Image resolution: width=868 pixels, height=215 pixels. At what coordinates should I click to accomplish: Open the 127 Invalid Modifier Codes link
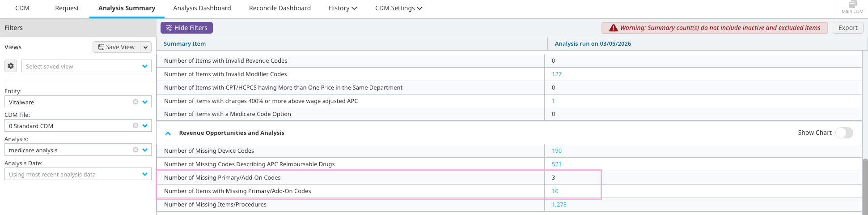[557, 74]
